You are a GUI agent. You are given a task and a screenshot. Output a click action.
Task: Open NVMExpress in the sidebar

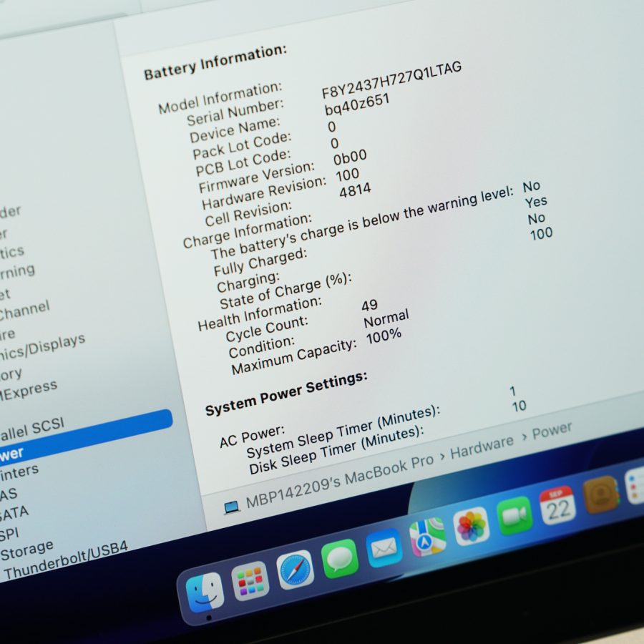point(29,390)
